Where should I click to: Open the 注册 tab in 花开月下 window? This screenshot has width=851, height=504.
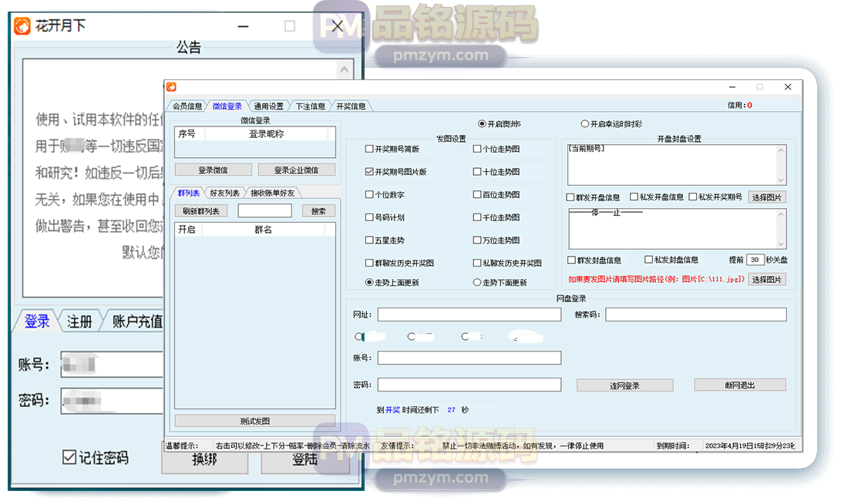pyautogui.click(x=79, y=321)
